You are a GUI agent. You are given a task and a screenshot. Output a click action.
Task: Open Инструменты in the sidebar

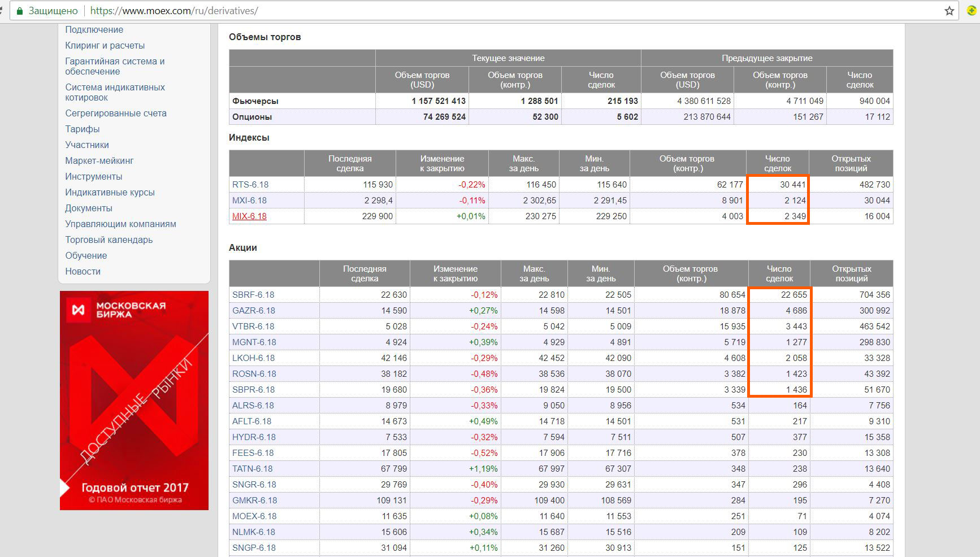93,176
